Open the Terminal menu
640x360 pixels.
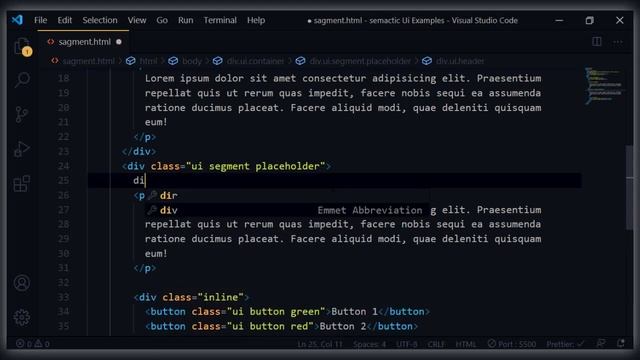pyautogui.click(x=220, y=20)
